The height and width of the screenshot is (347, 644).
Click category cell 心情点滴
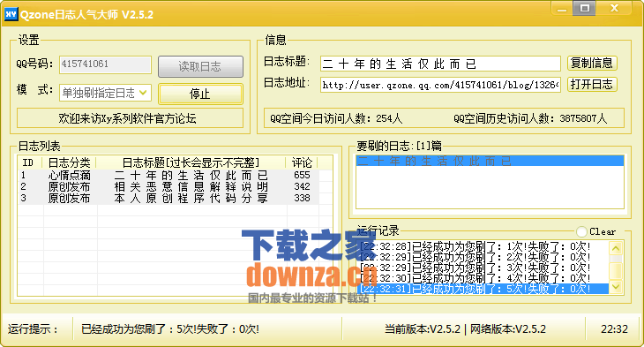click(69, 175)
